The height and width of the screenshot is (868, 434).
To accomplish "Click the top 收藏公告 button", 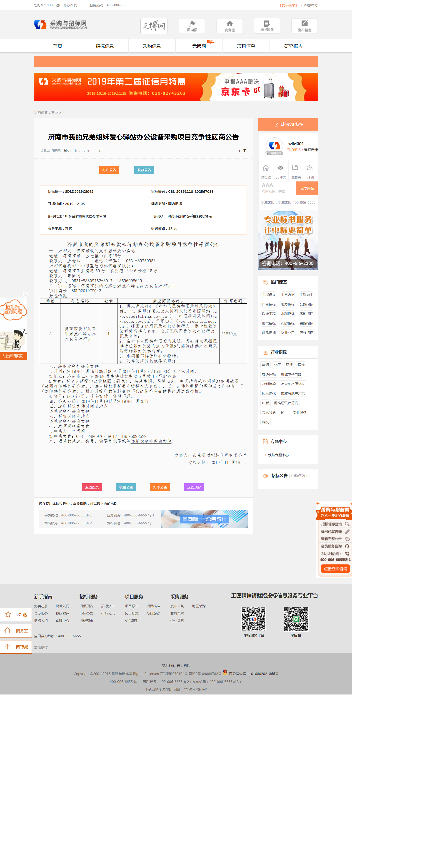I will pos(144,170).
